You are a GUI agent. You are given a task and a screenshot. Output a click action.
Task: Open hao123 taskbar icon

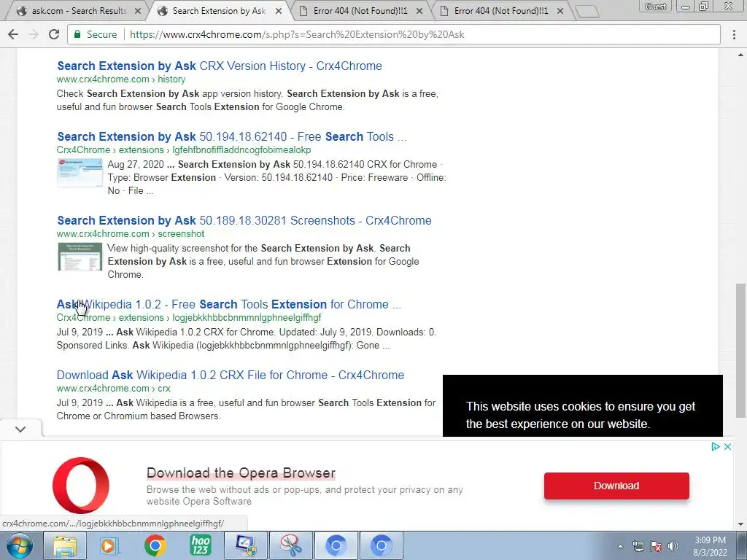point(200,545)
